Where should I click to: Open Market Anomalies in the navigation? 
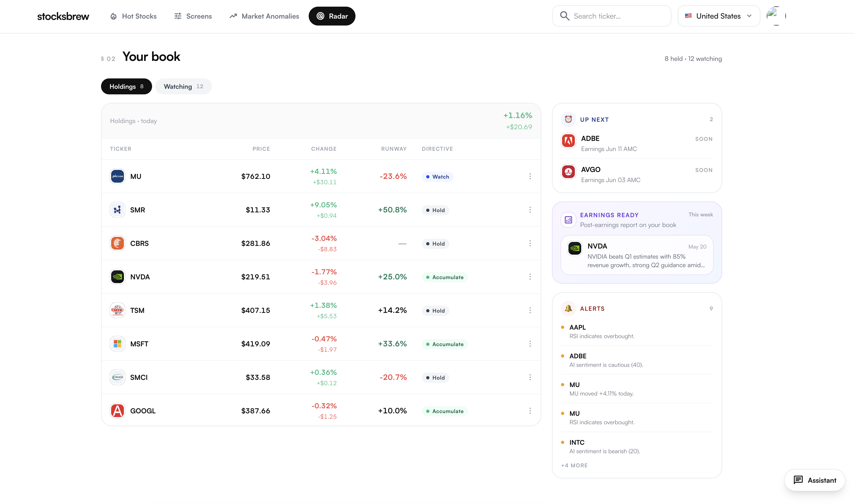pos(264,16)
